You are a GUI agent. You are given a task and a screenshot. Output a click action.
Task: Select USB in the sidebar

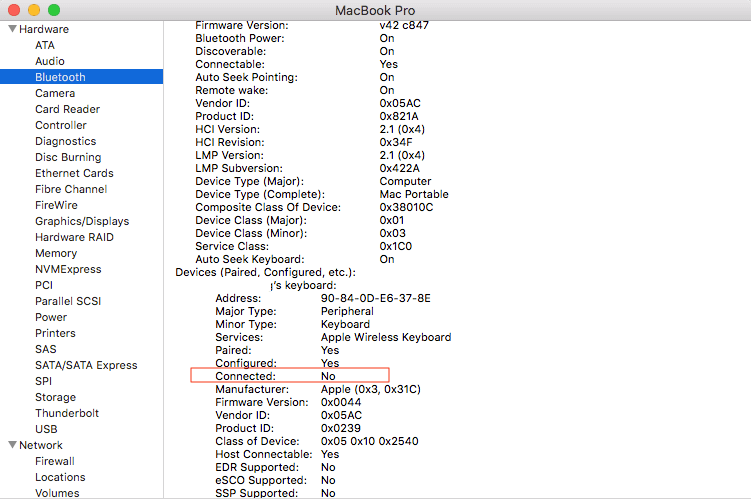(46, 429)
